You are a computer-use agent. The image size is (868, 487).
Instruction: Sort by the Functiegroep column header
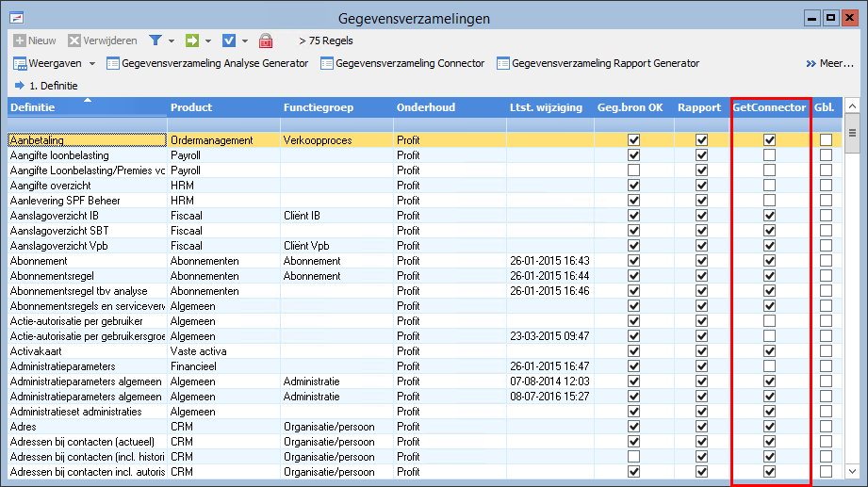[337, 107]
